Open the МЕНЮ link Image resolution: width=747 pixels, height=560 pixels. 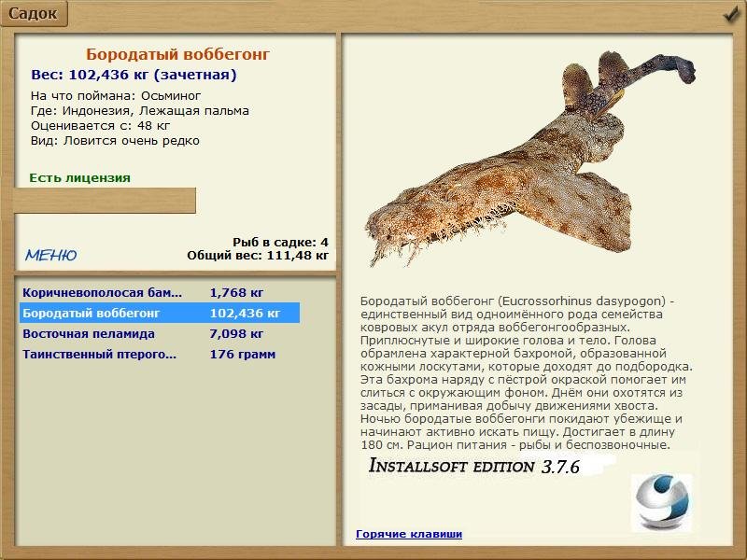click(51, 255)
